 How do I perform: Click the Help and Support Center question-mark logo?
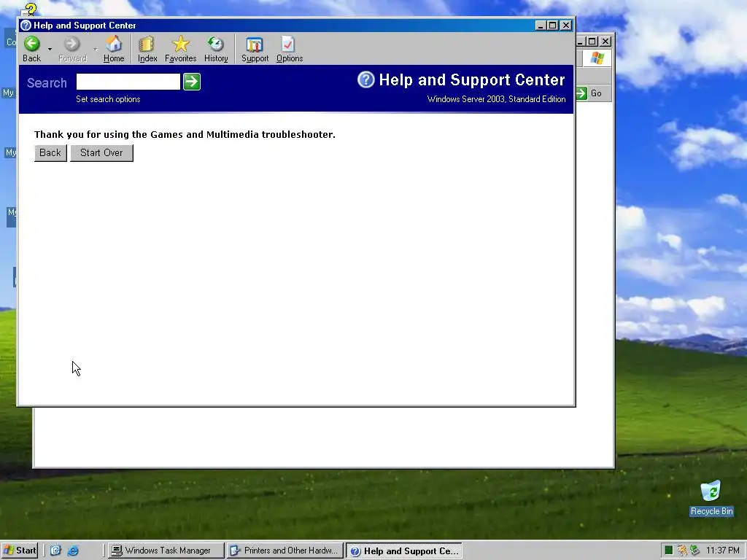366,79
